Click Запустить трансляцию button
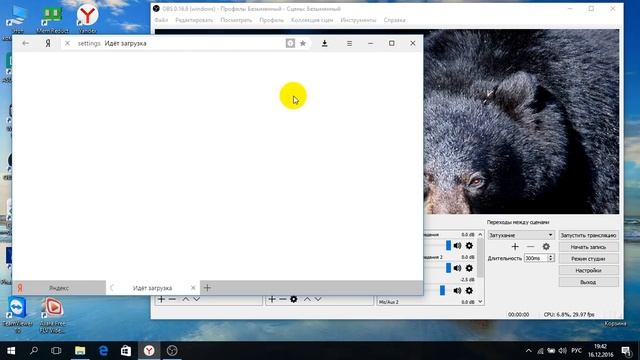The height and width of the screenshot is (360, 640). pos(588,235)
